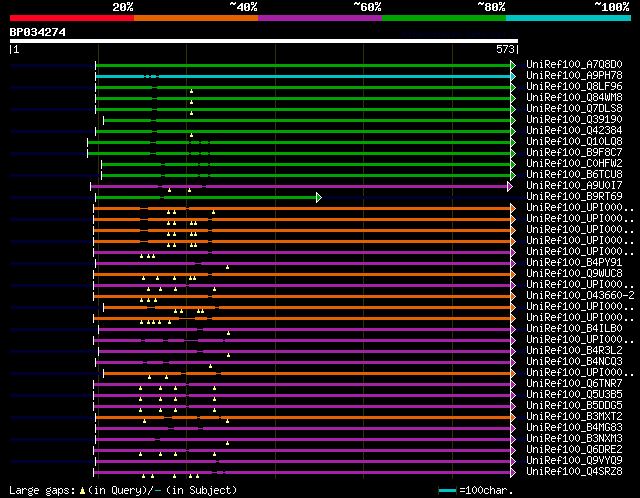
Task: Select the UniRef100_Q9VYQ9 label
Action: (574, 461)
